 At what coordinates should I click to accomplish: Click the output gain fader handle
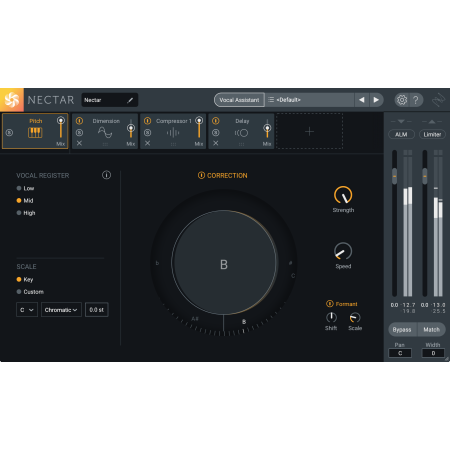pyautogui.click(x=425, y=176)
